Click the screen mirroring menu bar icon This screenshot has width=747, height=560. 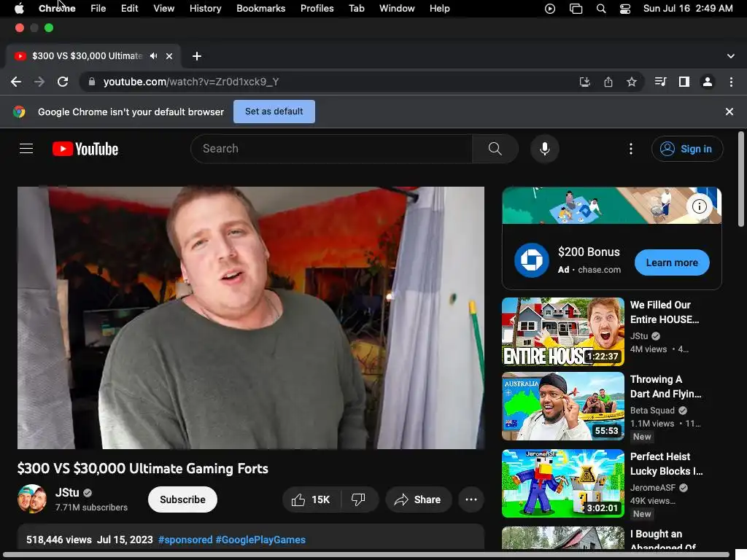pyautogui.click(x=576, y=9)
